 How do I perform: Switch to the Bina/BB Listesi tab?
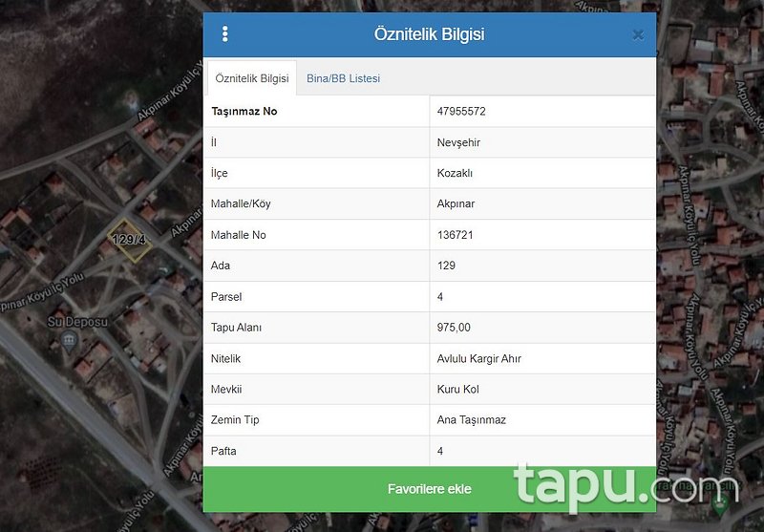tap(343, 78)
